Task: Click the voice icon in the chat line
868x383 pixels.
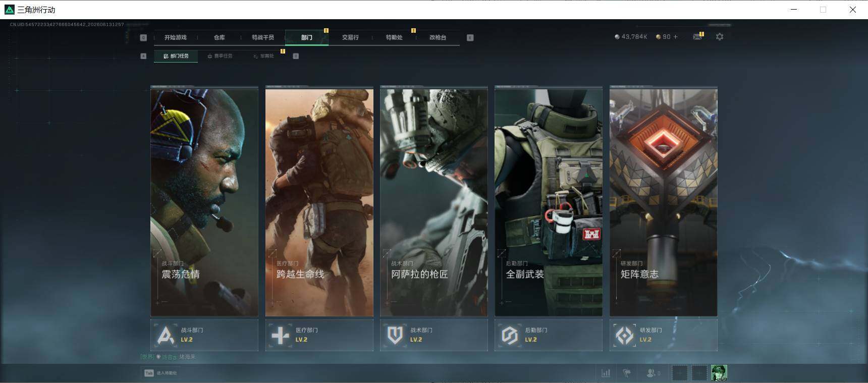Action: (158, 357)
